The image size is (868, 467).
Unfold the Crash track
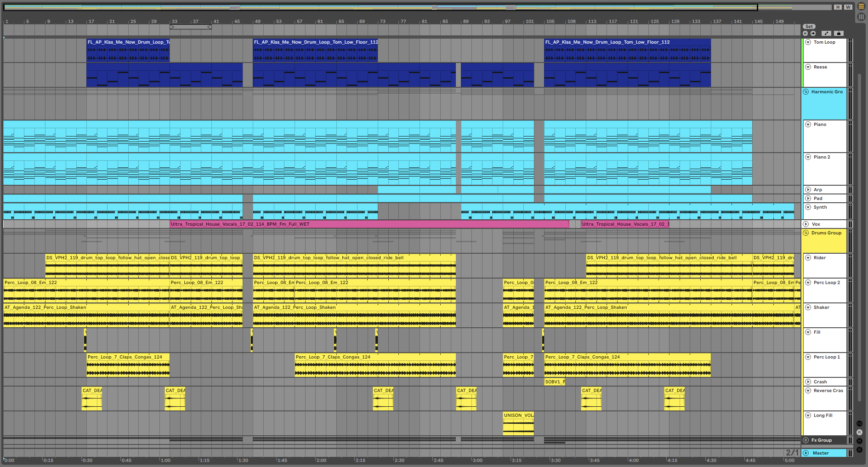point(808,382)
